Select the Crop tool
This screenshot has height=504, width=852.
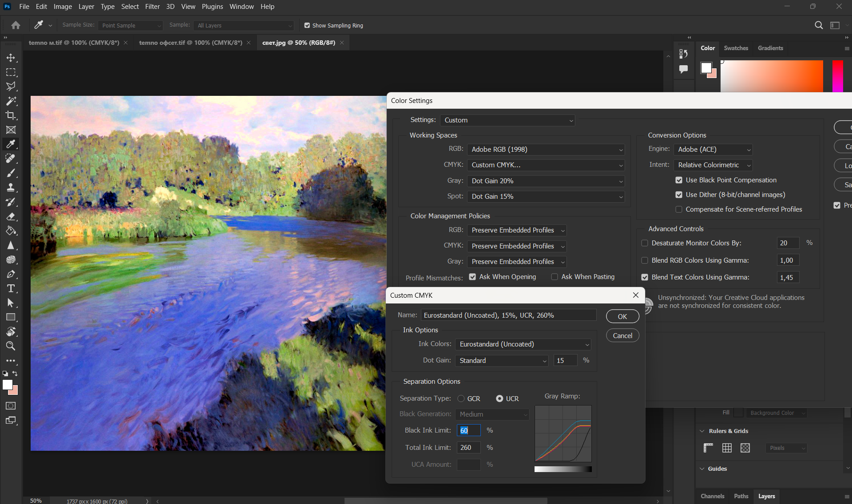pyautogui.click(x=11, y=115)
